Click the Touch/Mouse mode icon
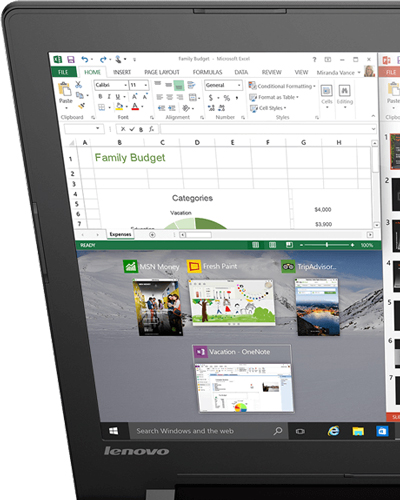 tap(118, 59)
